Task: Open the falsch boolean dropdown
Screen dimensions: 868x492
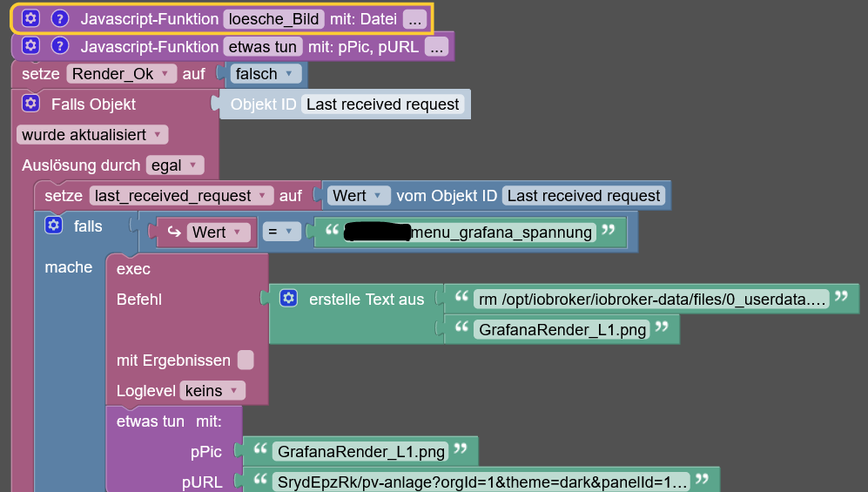Action: tap(266, 74)
